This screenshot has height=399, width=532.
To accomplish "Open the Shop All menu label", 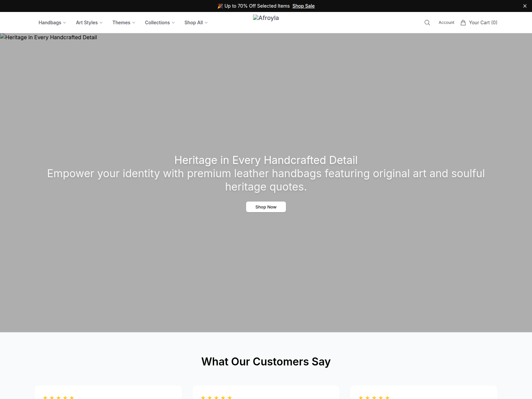I will [194, 23].
